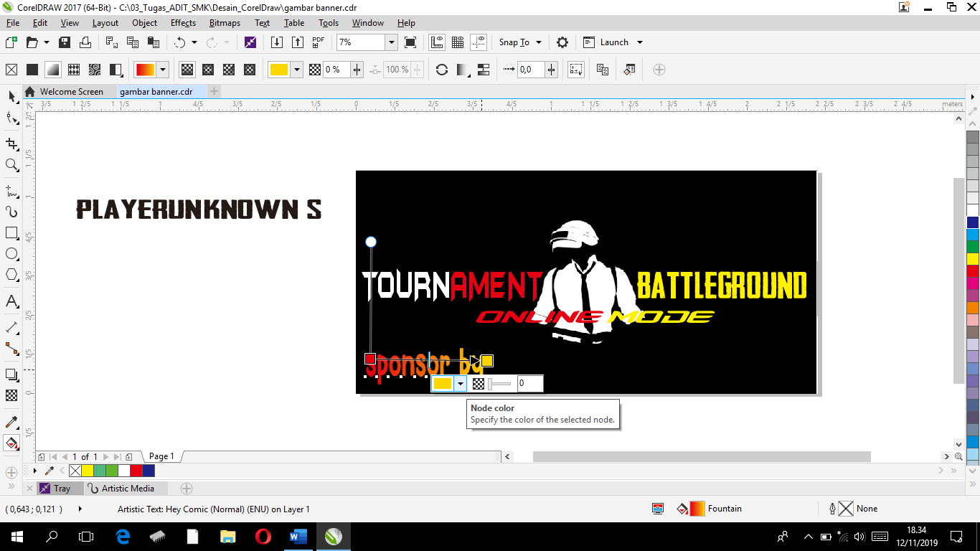This screenshot has width=980, height=551.
Task: Select the Text tool
Action: [x=11, y=301]
